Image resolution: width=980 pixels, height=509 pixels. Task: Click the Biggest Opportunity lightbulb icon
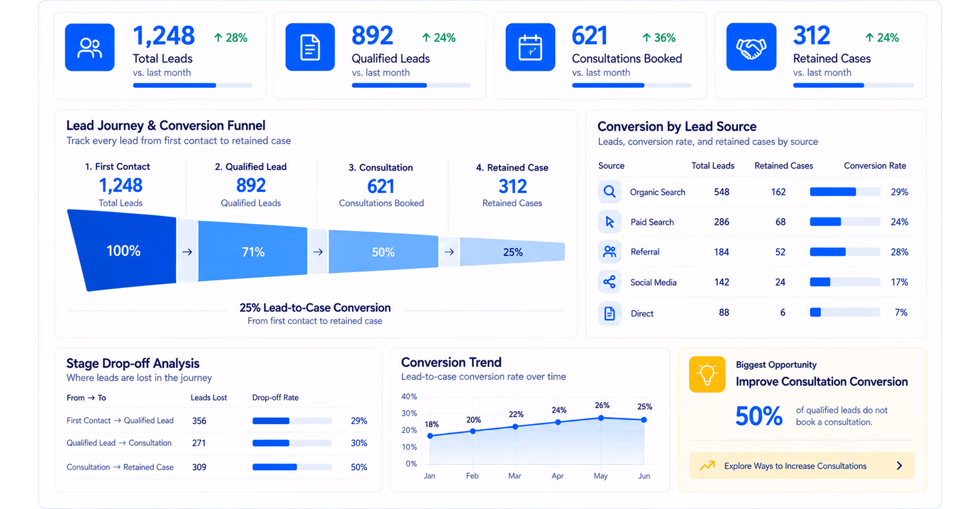point(707,374)
